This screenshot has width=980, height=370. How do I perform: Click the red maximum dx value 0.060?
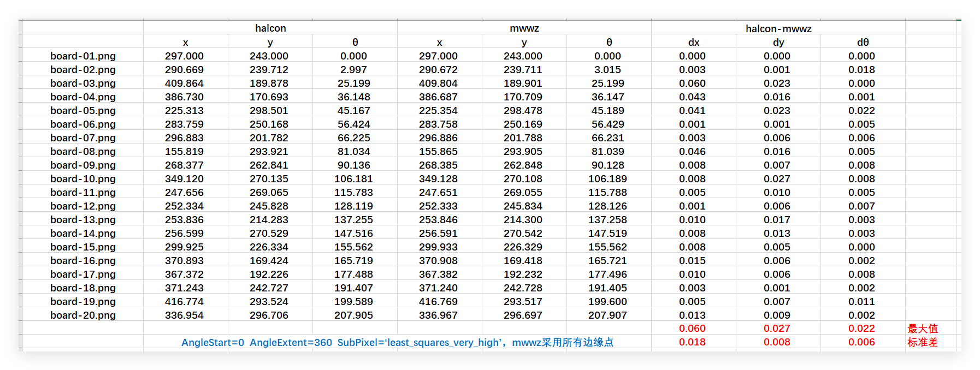tap(693, 328)
